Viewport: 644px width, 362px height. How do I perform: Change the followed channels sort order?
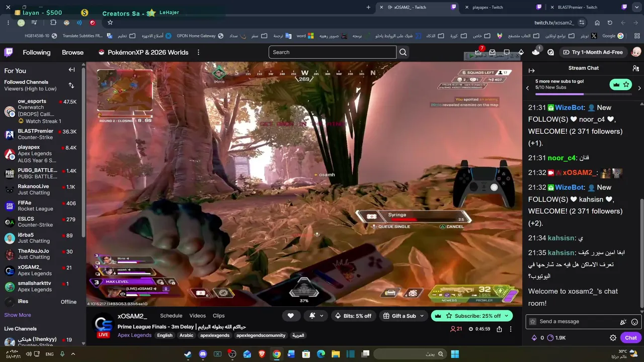(x=71, y=85)
